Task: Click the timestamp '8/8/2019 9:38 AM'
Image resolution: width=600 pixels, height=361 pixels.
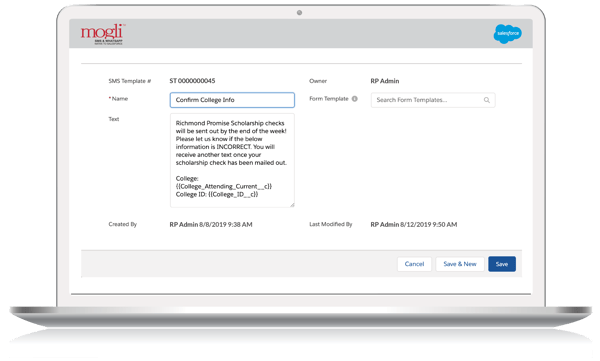Action: [x=226, y=225]
